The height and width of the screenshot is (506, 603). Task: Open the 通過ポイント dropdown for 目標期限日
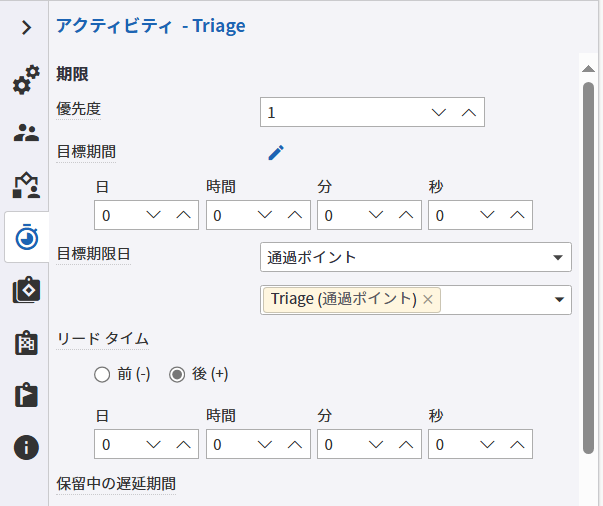[x=416, y=257]
